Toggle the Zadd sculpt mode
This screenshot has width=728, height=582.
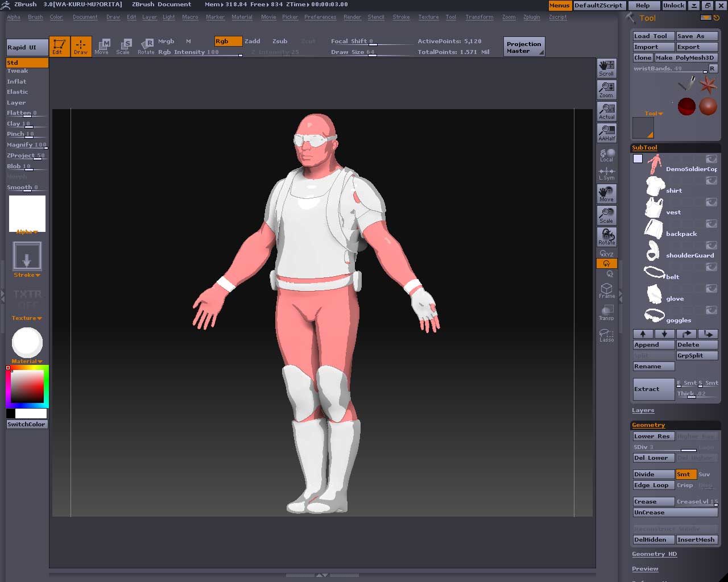click(253, 41)
